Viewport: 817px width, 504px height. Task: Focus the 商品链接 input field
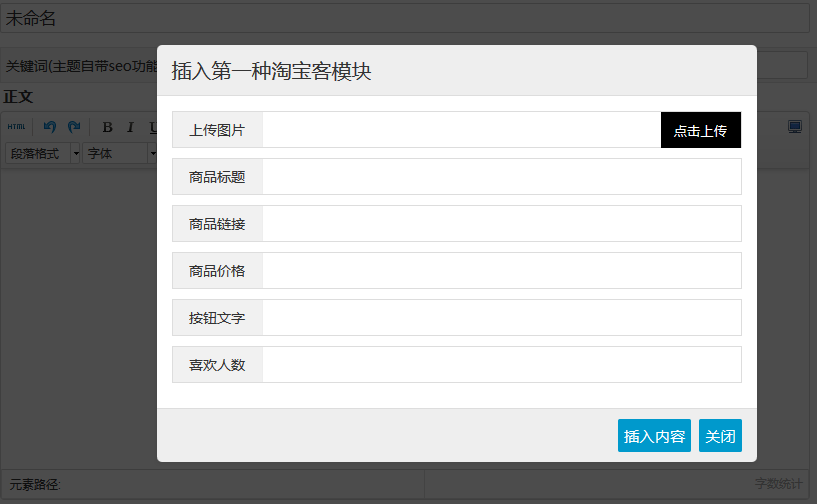point(502,224)
